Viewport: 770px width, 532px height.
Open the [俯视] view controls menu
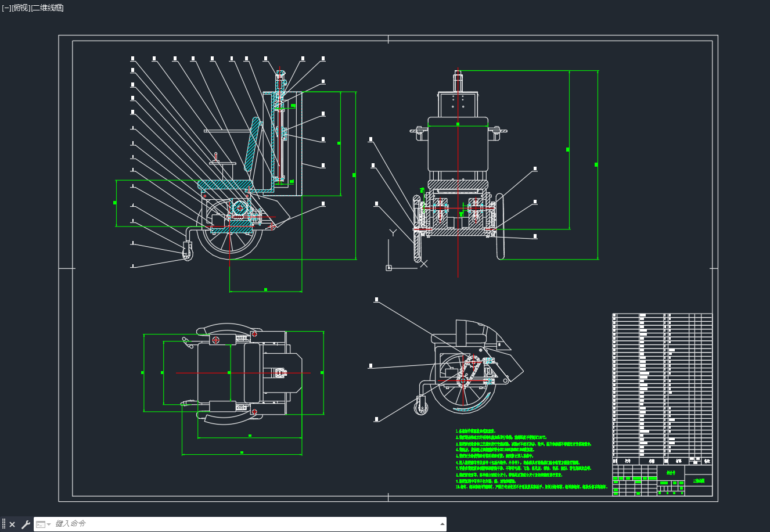(20, 8)
